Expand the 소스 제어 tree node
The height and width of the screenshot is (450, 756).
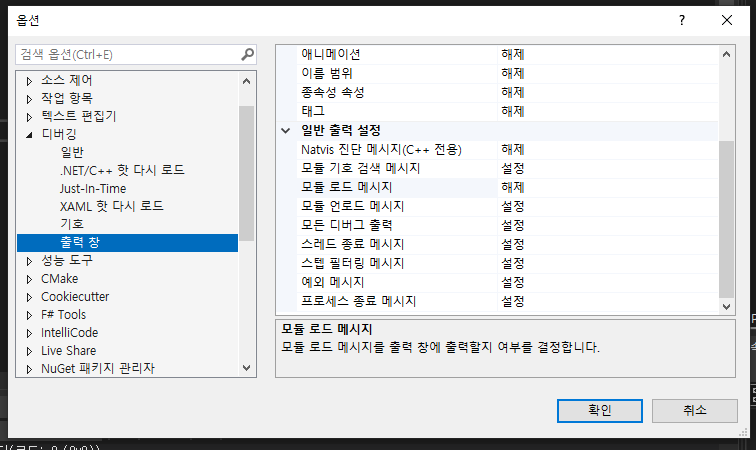29,81
